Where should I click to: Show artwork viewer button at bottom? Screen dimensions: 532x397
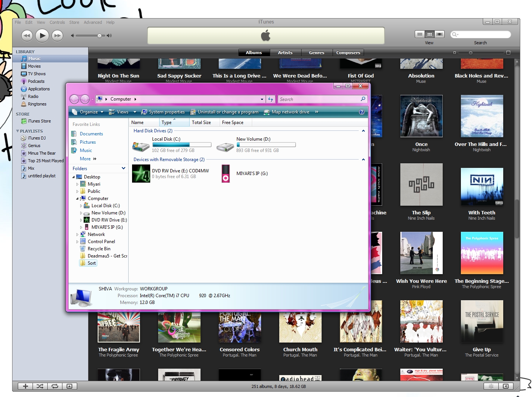(69, 386)
